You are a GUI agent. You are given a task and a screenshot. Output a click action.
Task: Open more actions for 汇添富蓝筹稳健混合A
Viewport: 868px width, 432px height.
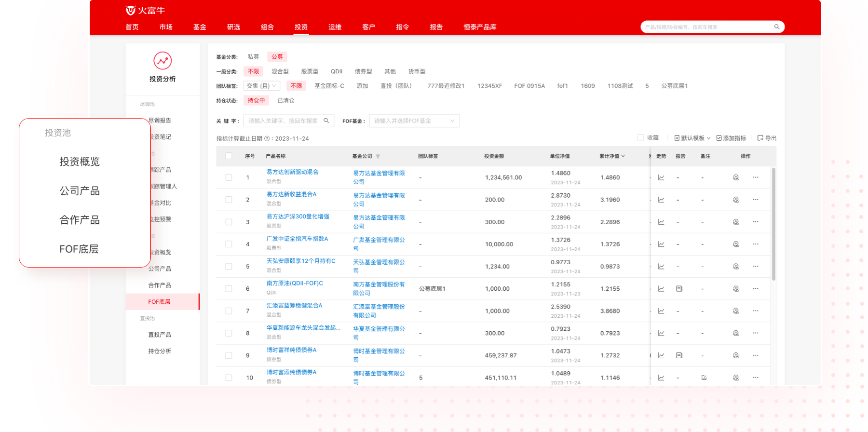pyautogui.click(x=756, y=311)
